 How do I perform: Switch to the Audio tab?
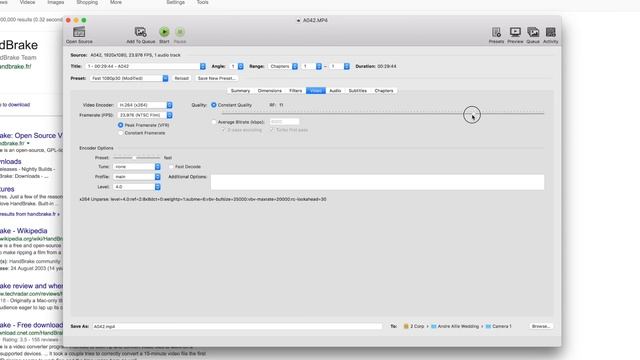click(335, 91)
